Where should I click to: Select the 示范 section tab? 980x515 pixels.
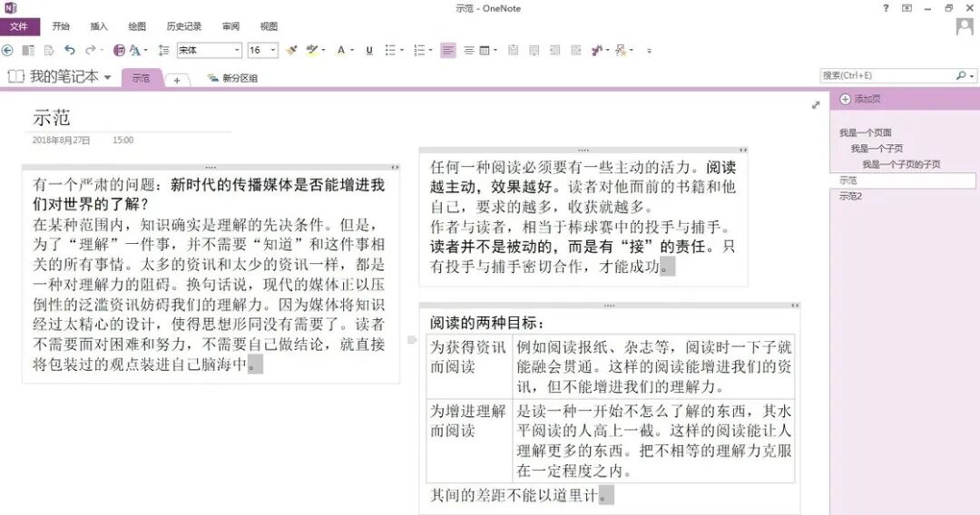point(142,78)
